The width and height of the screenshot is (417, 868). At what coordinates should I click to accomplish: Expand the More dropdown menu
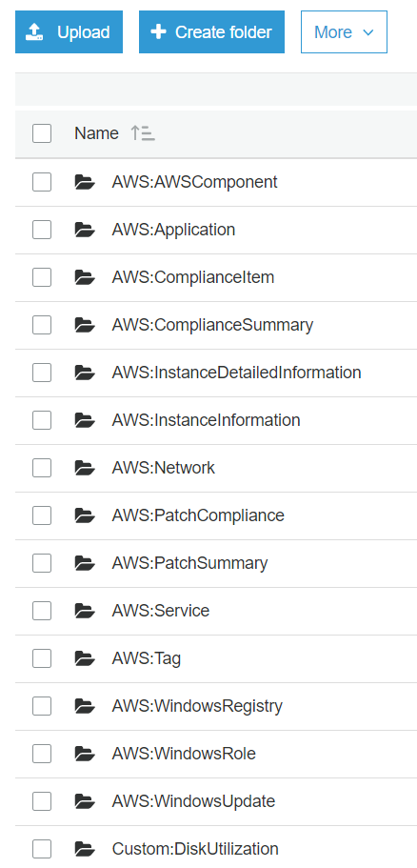click(344, 32)
